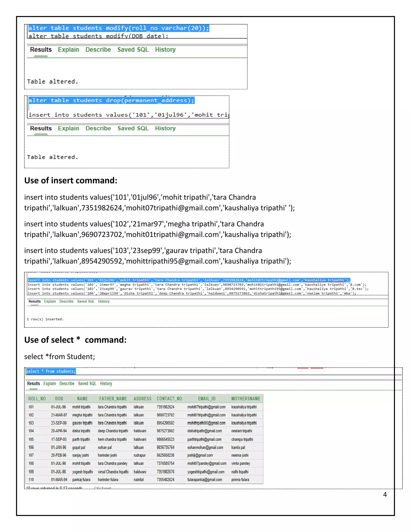
Task: Click highlighted 'alter table students modify(roll_no' line
Action: (x=119, y=28)
